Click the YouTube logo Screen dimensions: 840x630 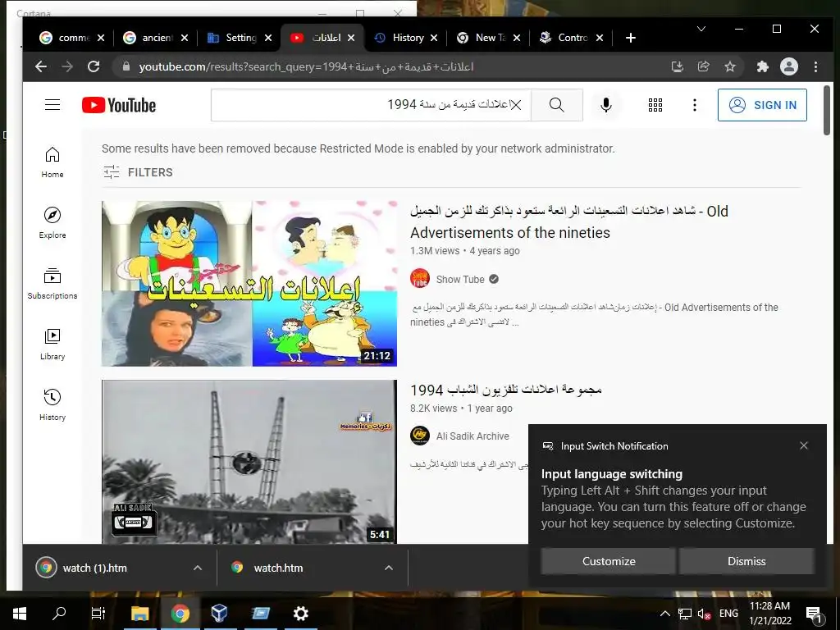click(x=119, y=105)
